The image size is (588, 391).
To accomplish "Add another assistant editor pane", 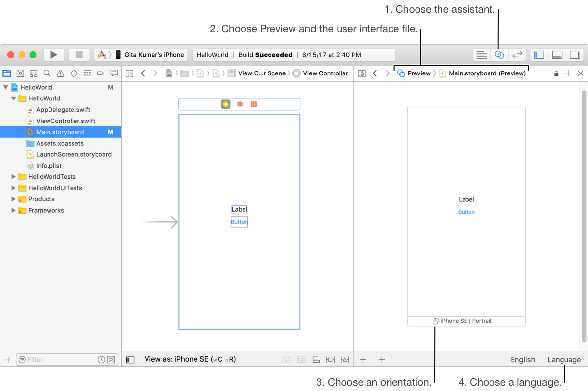I will [568, 73].
